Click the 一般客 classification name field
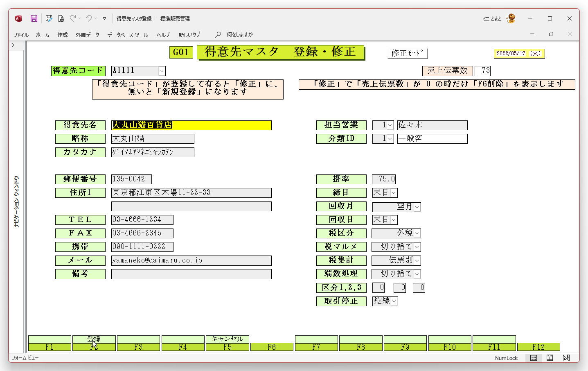Viewport: 588px width, 371px height. coord(432,139)
